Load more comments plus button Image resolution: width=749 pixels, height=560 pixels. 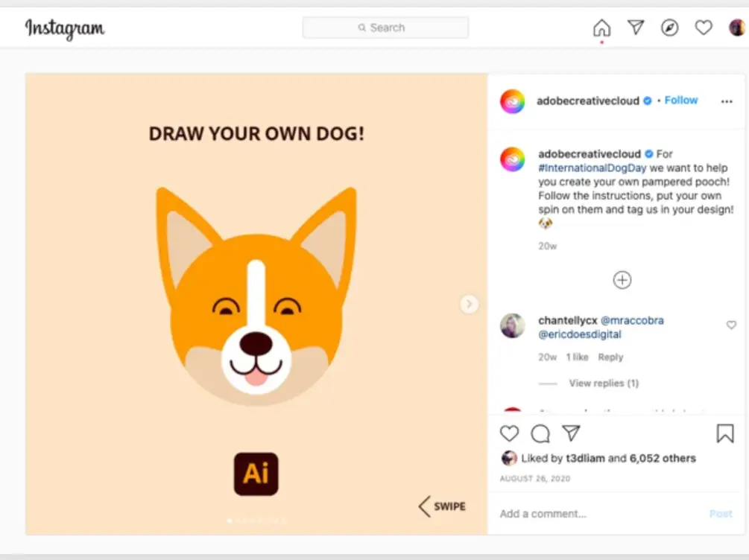click(622, 280)
